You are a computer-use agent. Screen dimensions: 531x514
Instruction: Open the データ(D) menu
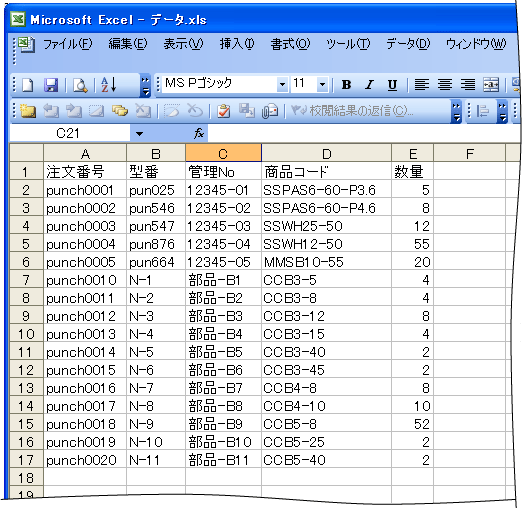pyautogui.click(x=408, y=44)
